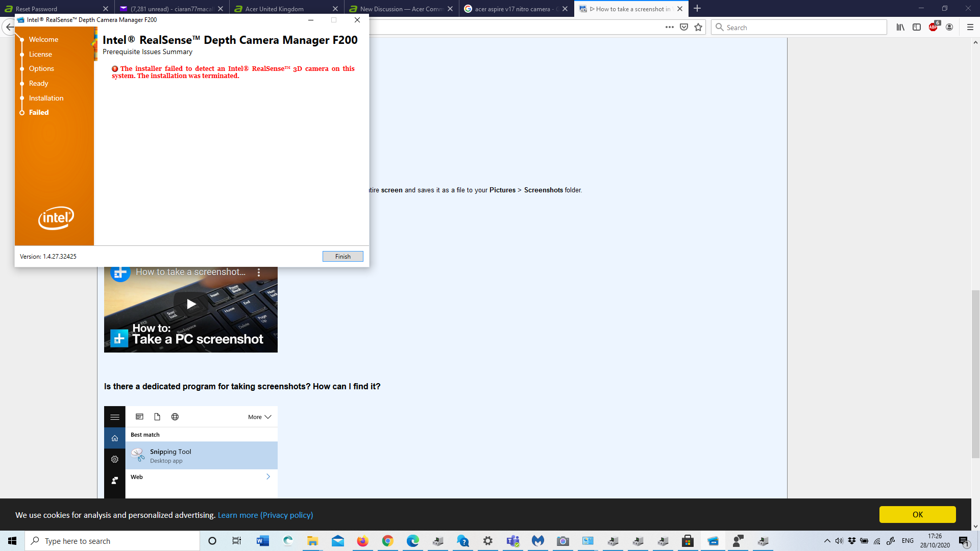Switch to the Reset Password tab

coord(56,9)
